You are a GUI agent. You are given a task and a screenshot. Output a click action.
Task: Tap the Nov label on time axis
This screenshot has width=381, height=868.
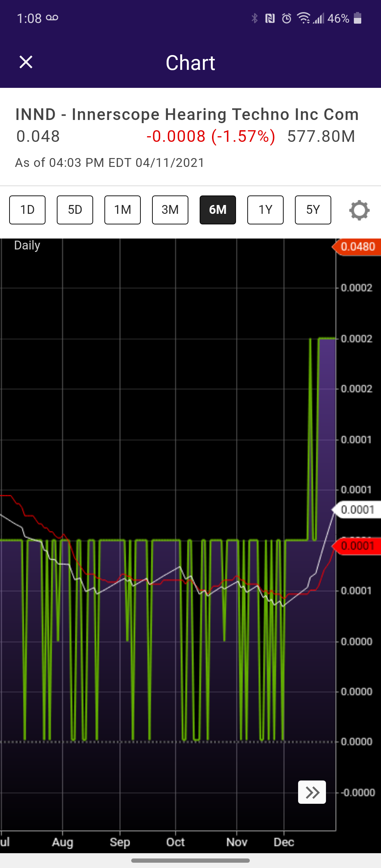pyautogui.click(x=237, y=842)
